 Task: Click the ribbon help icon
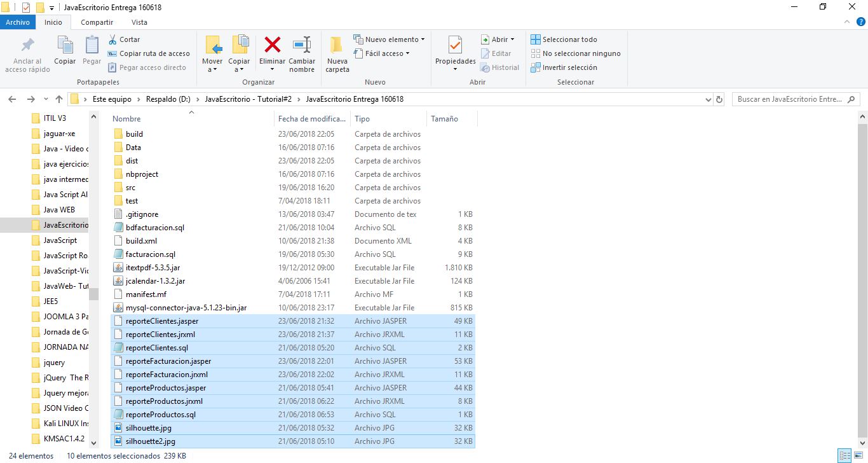point(860,22)
